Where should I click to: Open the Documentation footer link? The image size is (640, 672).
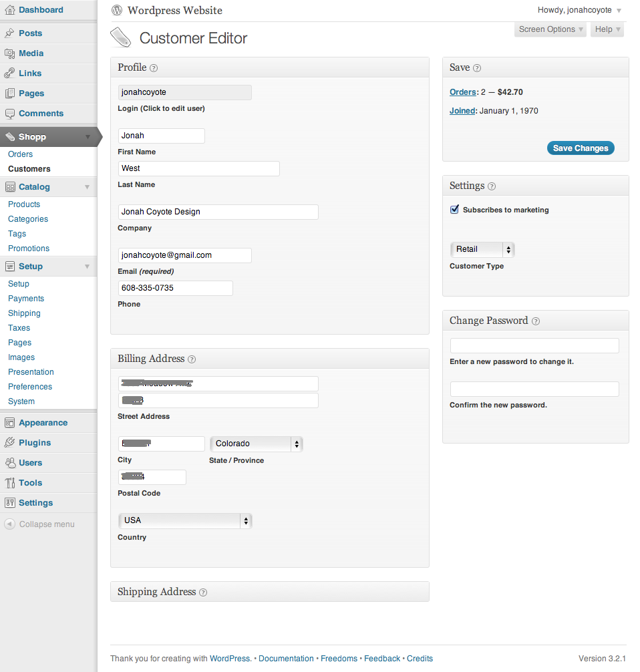286,659
